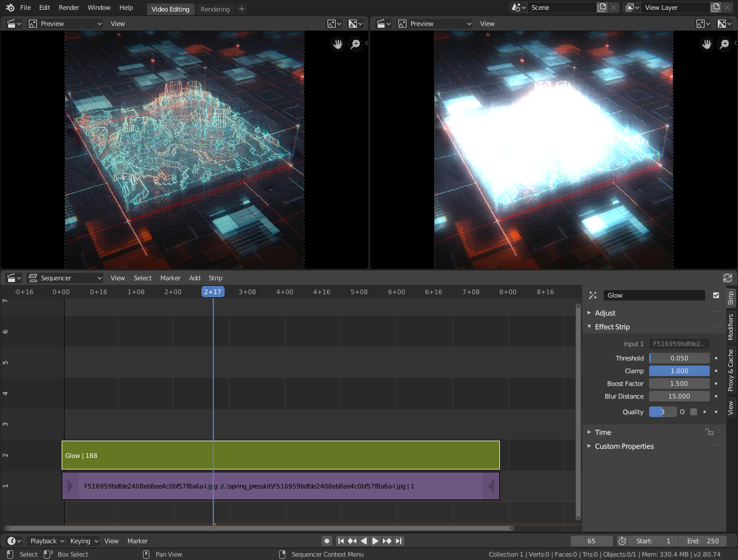738x560 pixels.
Task: Click the display channels icon in preview header
Action: (x=355, y=23)
